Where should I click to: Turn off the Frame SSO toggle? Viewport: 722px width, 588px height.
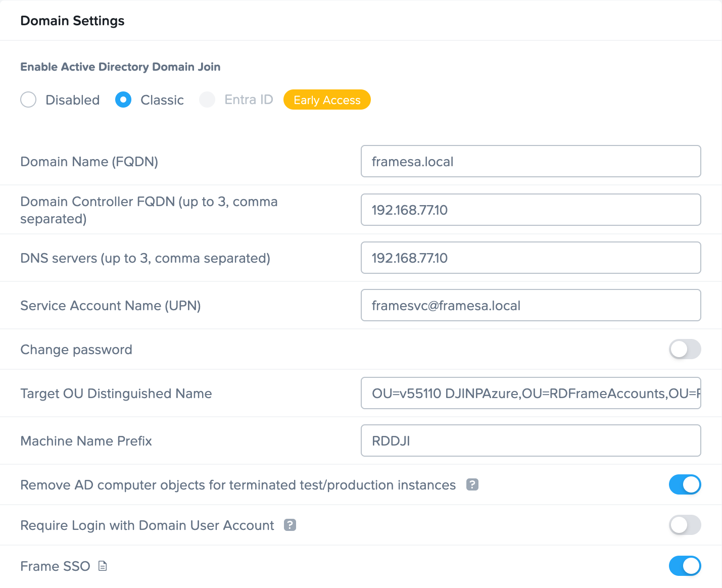[x=685, y=566]
